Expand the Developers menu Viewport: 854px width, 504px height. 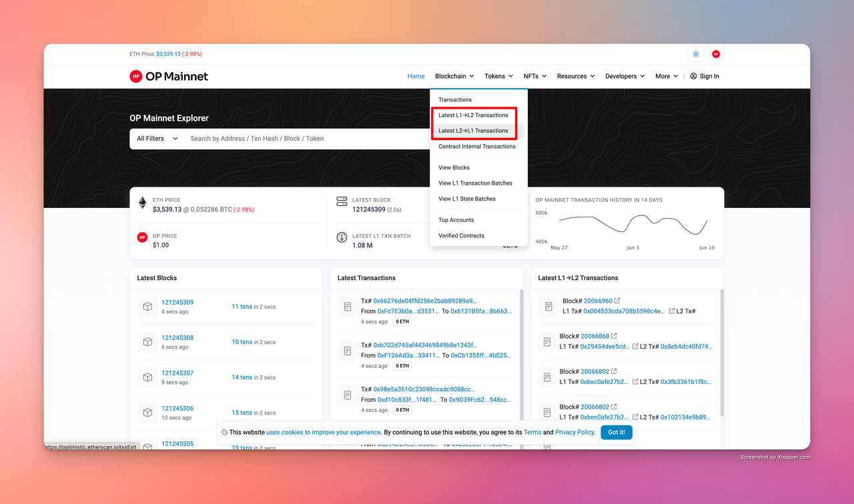click(624, 76)
